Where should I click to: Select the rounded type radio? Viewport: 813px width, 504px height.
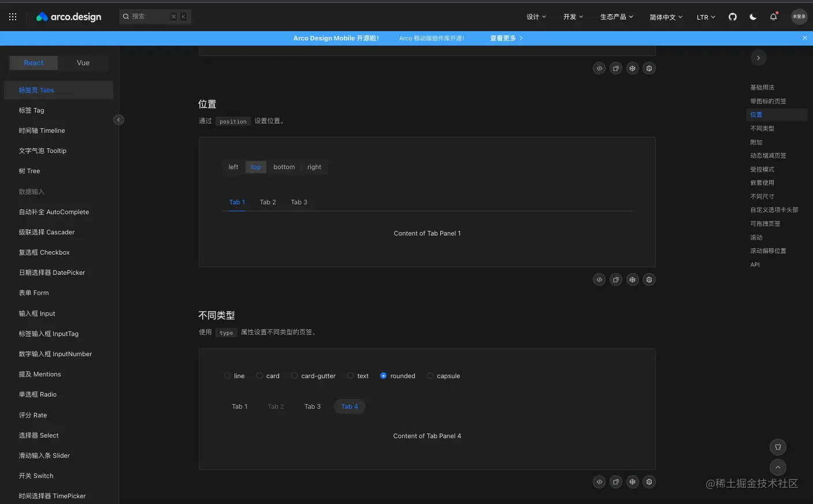pyautogui.click(x=384, y=376)
